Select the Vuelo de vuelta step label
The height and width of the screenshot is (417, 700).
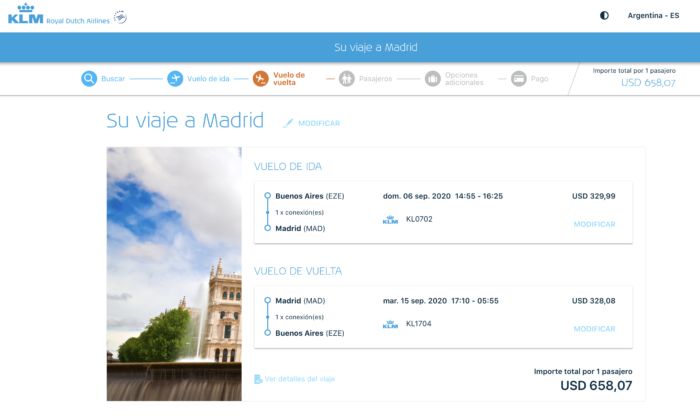tap(289, 79)
